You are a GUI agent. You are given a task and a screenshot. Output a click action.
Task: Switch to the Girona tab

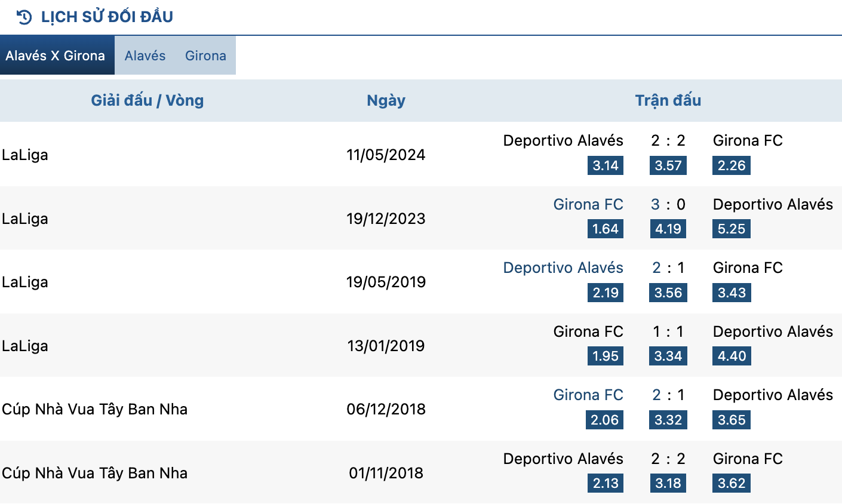click(205, 56)
